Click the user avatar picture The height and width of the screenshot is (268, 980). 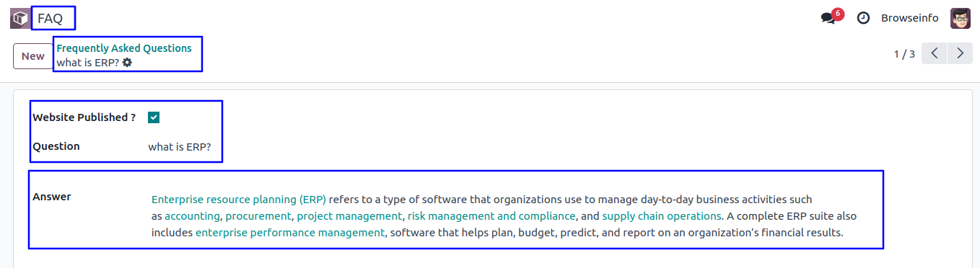[x=961, y=18]
